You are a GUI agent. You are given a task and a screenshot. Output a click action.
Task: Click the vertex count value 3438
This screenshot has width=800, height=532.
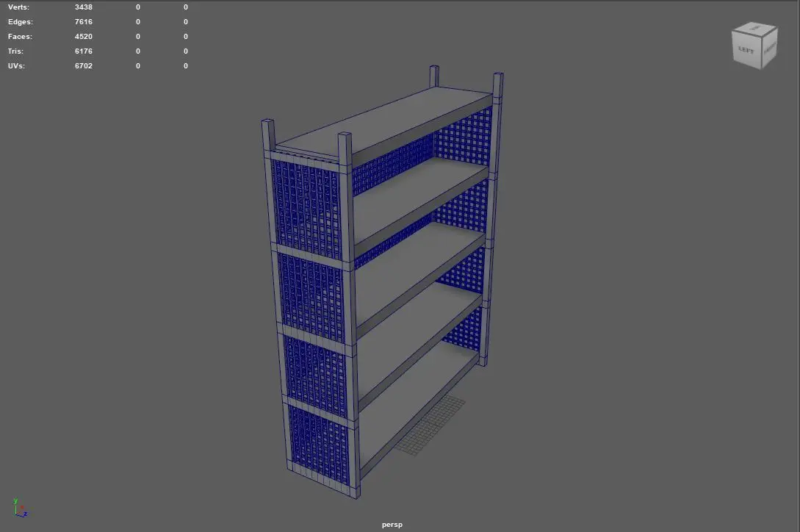pos(84,7)
